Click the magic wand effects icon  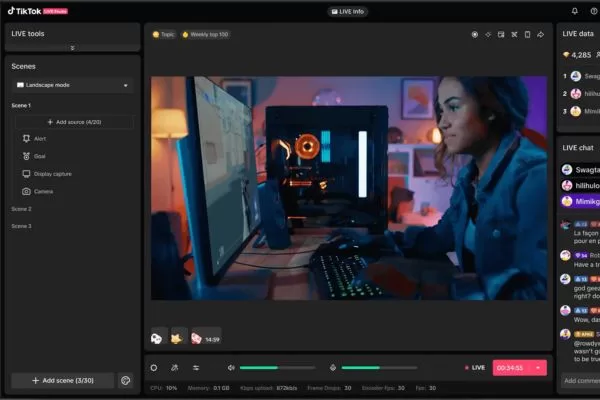coord(174,368)
